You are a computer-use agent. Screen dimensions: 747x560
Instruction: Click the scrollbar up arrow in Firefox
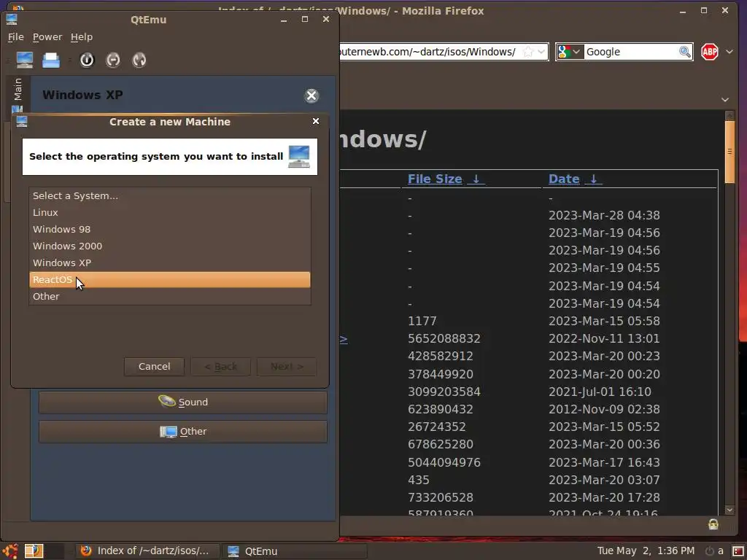(729, 115)
